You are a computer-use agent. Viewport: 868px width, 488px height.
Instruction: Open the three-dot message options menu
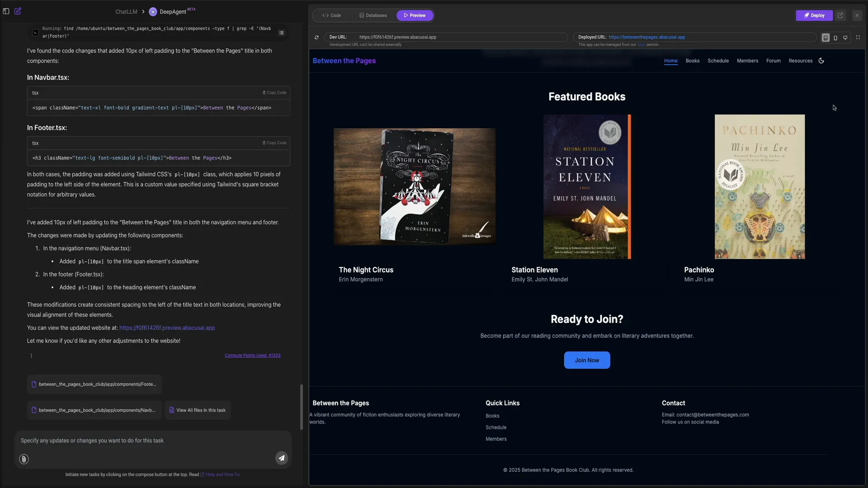pos(31,356)
